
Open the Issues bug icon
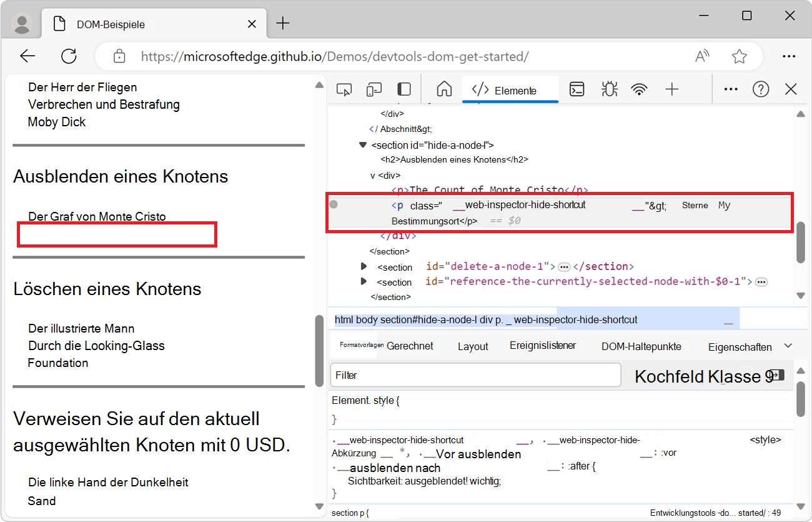point(608,89)
